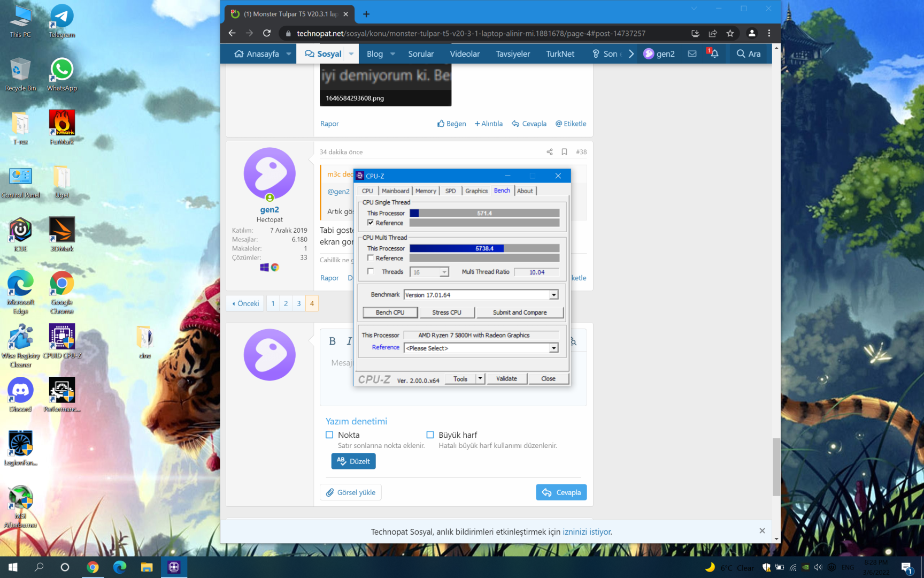Open MSI Afterburner desktop icon

[x=20, y=507]
